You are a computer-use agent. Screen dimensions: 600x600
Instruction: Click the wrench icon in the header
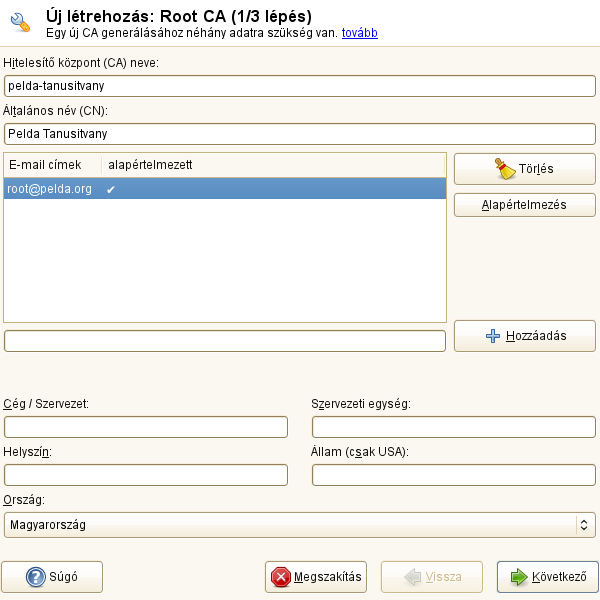pos(20,23)
